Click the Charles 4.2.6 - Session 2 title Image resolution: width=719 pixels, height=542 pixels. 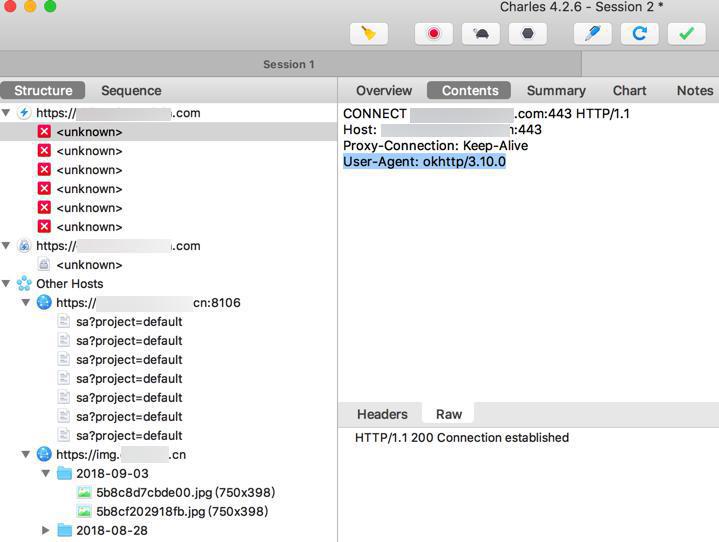click(581, 7)
